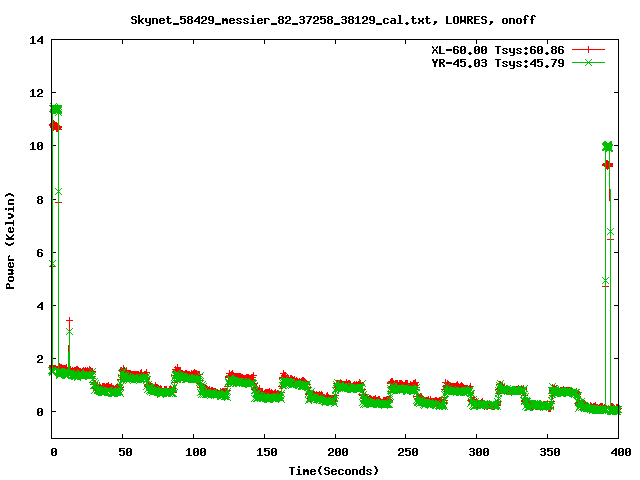The height and width of the screenshot is (480, 640).
Task: Select the YR-45.03 Tsys:45.79 legend entry
Action: 498,63
